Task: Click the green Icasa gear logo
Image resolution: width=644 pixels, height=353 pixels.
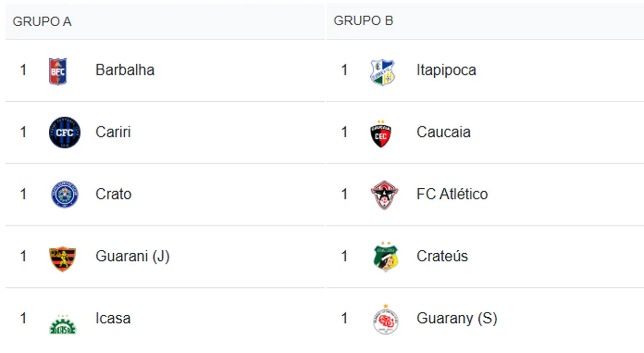Action: (62, 324)
